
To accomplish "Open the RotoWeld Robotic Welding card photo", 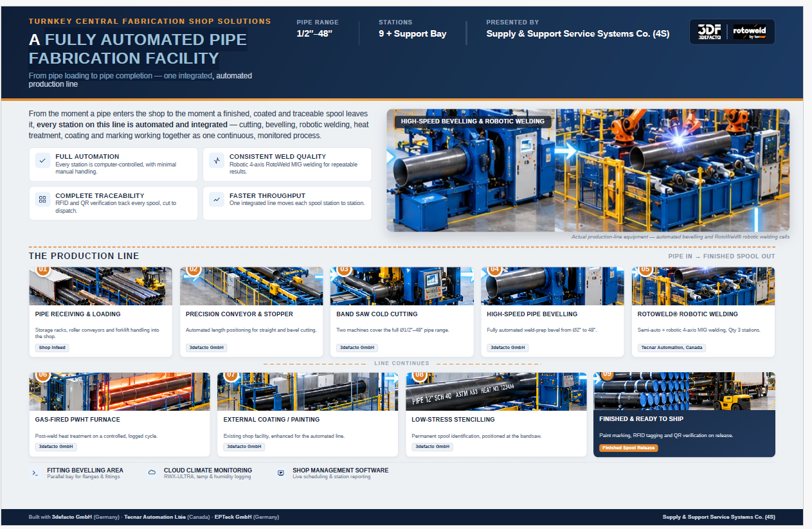I will 703,286.
